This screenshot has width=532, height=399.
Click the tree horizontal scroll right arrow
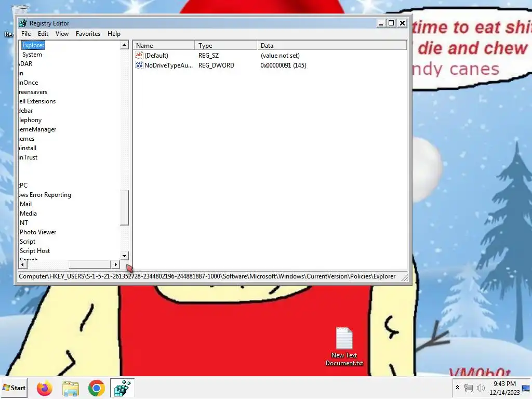click(x=115, y=264)
